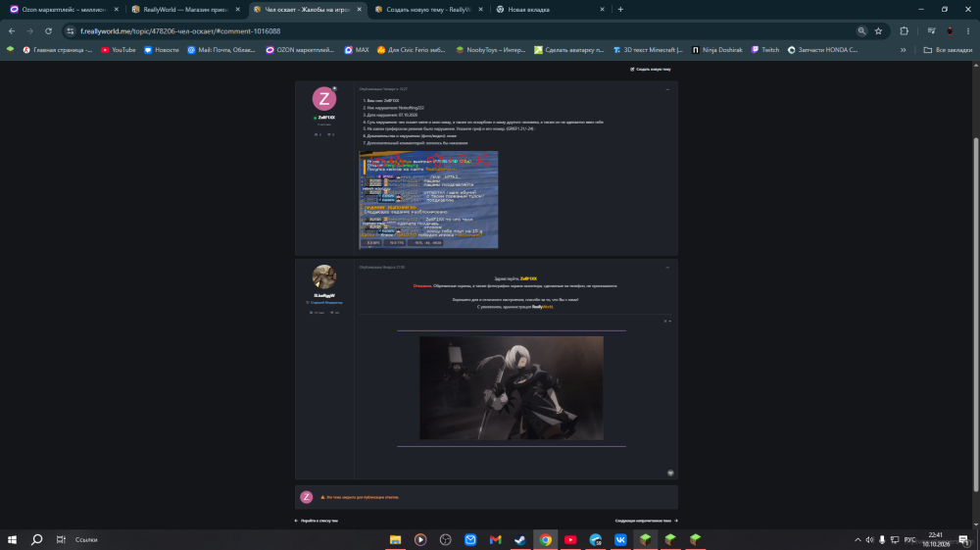Open the Chrome profile avatar
This screenshot has height=550, width=980.
coord(950,30)
